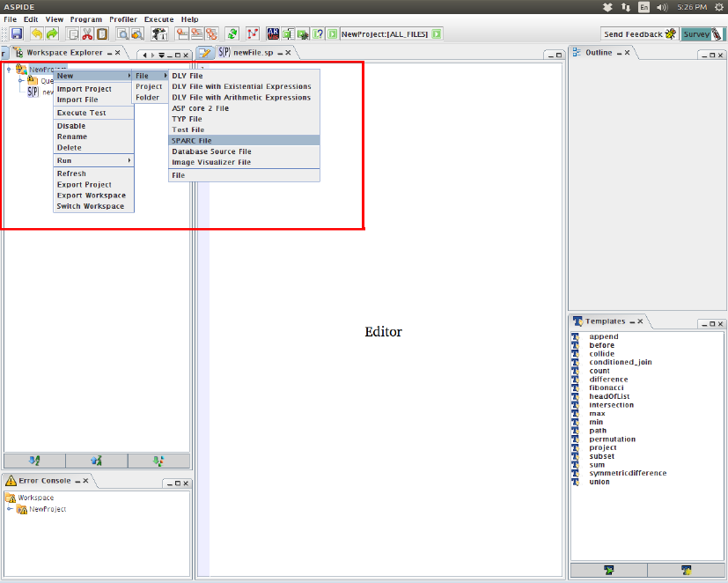Click Rename in context menu
The width and height of the screenshot is (728, 583).
click(x=93, y=137)
